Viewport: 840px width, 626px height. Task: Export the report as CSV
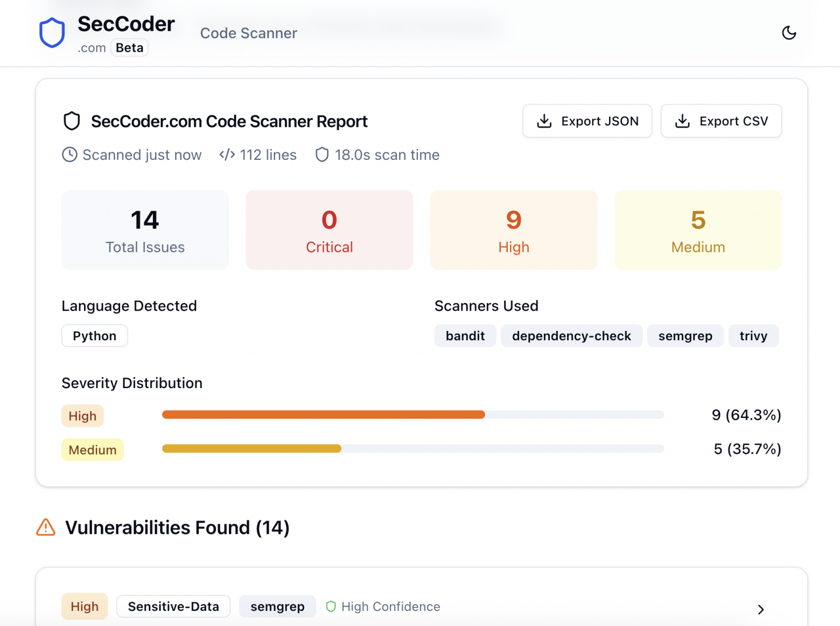point(721,121)
